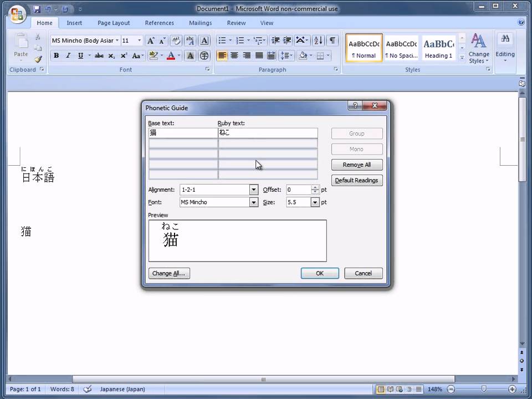Toggle Strikethrough formatting
The image size is (532, 399).
pos(99,55)
